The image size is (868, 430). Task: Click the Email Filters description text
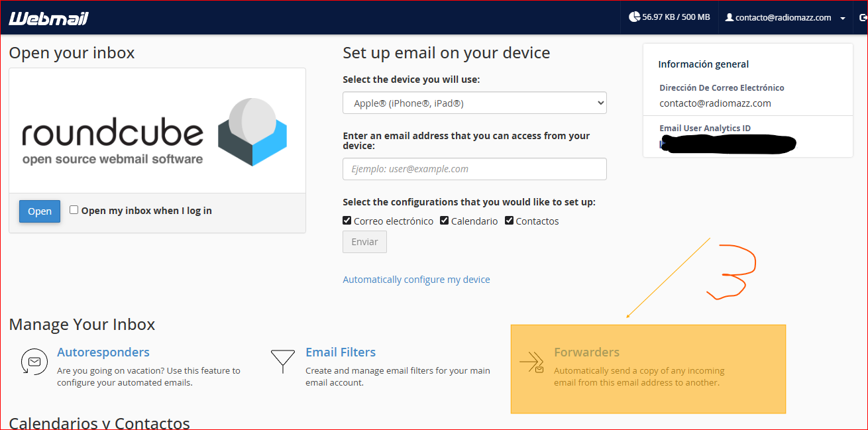tap(398, 377)
